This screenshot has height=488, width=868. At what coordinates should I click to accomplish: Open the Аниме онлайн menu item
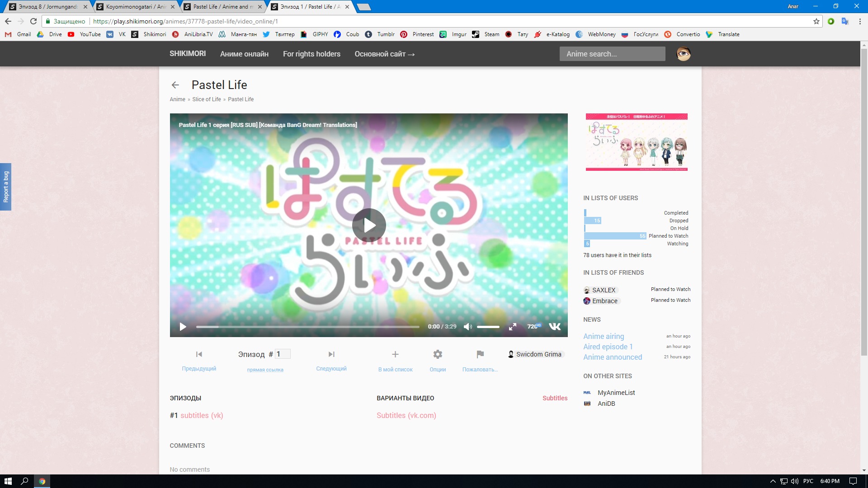(x=244, y=54)
